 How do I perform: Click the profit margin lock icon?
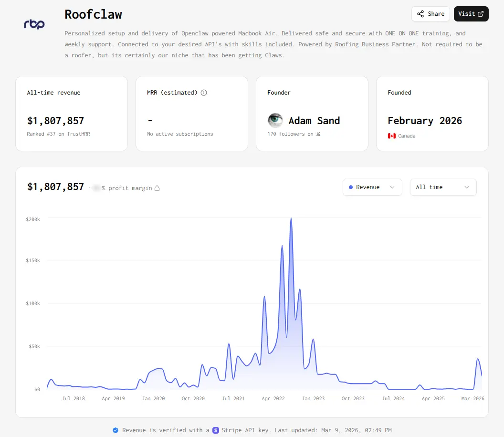pyautogui.click(x=157, y=188)
